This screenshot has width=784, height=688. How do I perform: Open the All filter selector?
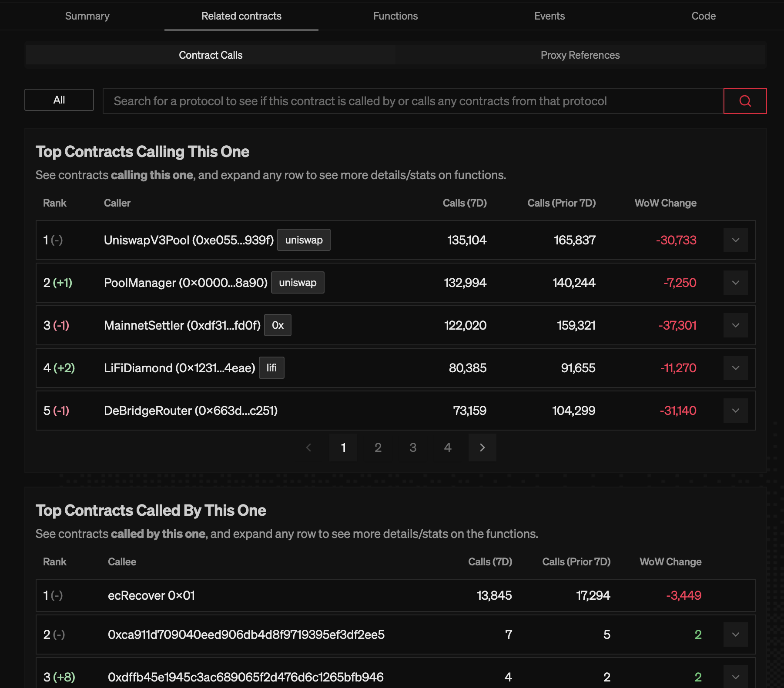pos(59,100)
